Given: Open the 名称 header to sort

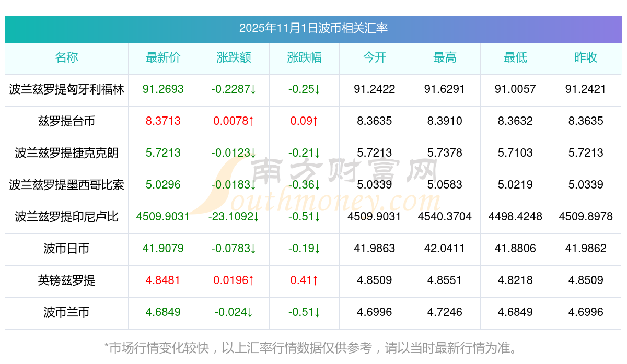Looking at the screenshot, I should click(66, 58).
